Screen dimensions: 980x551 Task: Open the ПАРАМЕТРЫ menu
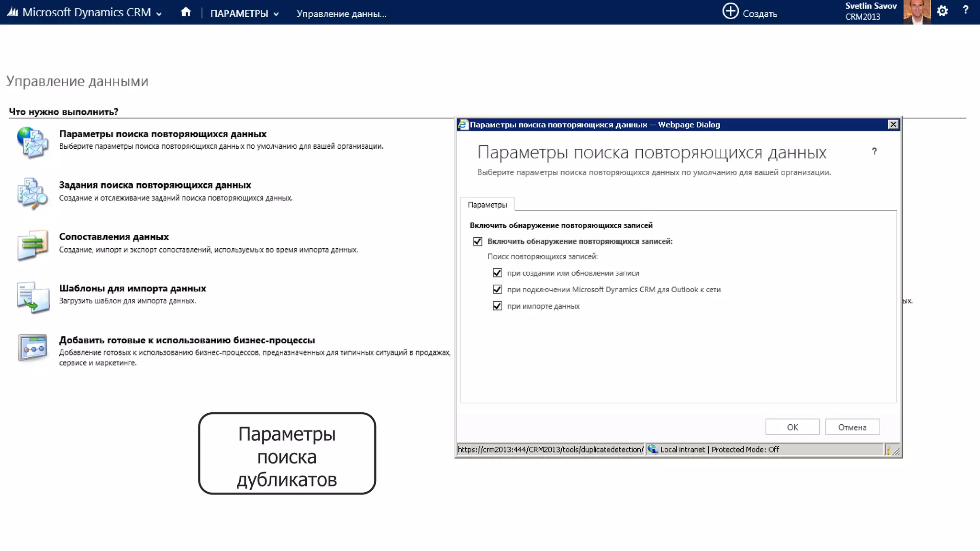[x=239, y=13]
